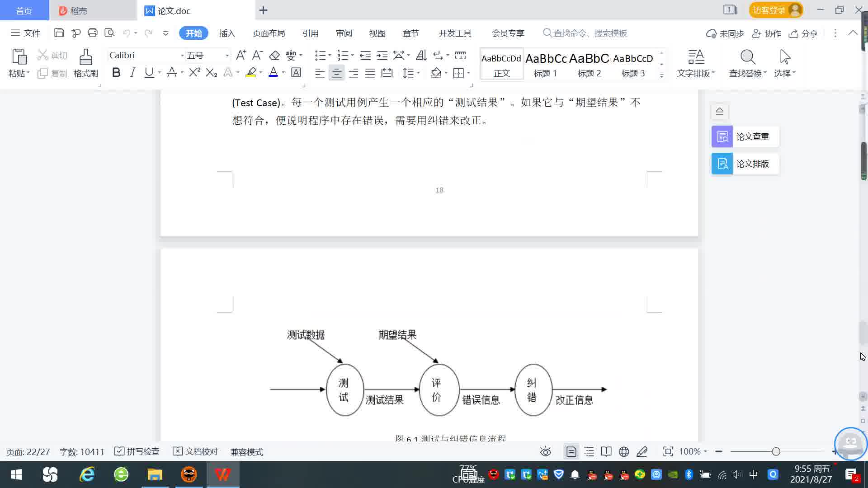This screenshot has width=868, height=488.
Task: Open 论文查重 paper check tool
Action: pyautogui.click(x=745, y=136)
